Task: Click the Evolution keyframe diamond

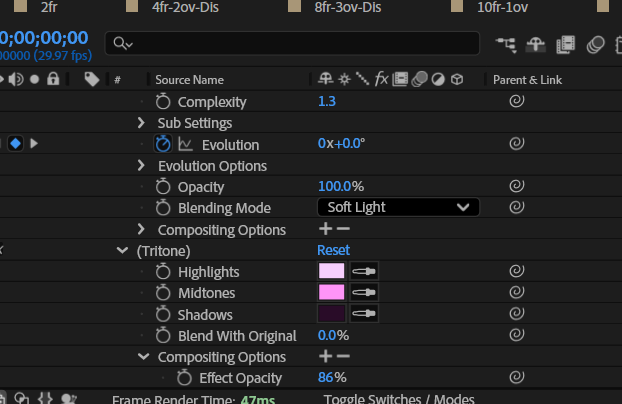Action: 16,144
